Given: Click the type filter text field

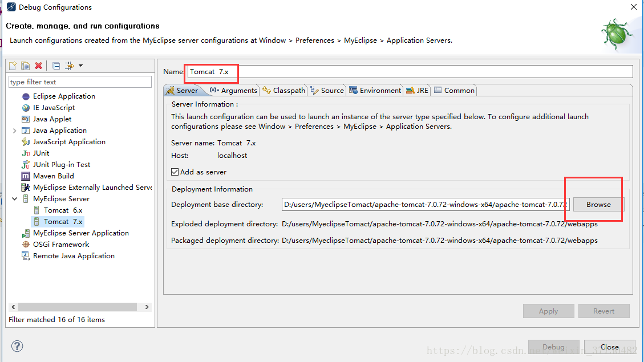Looking at the screenshot, I should [80, 82].
